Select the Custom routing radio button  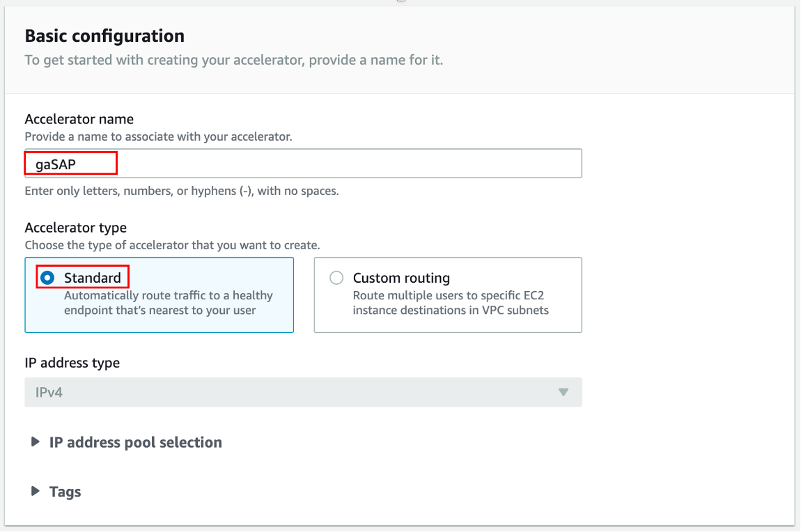tap(336, 278)
